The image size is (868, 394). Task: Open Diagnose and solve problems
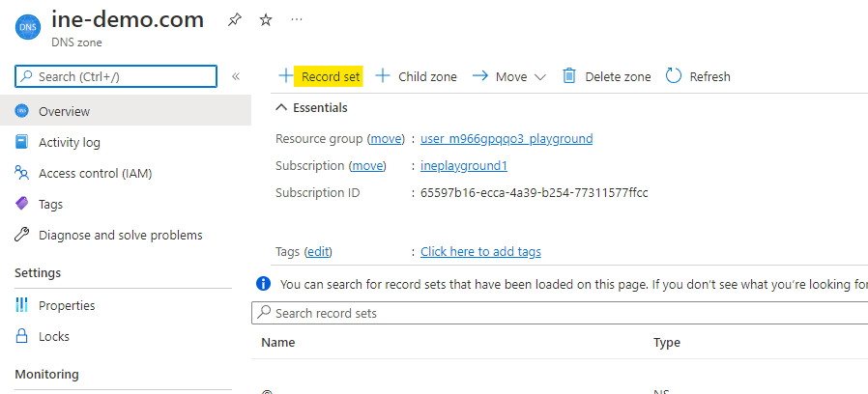[x=120, y=236]
